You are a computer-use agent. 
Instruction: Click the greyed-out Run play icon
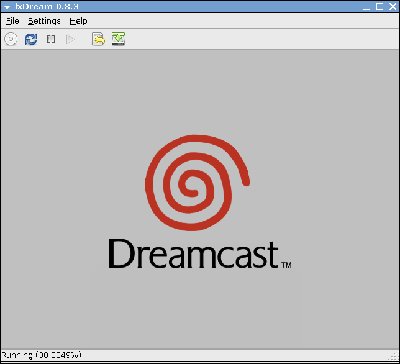click(70, 39)
